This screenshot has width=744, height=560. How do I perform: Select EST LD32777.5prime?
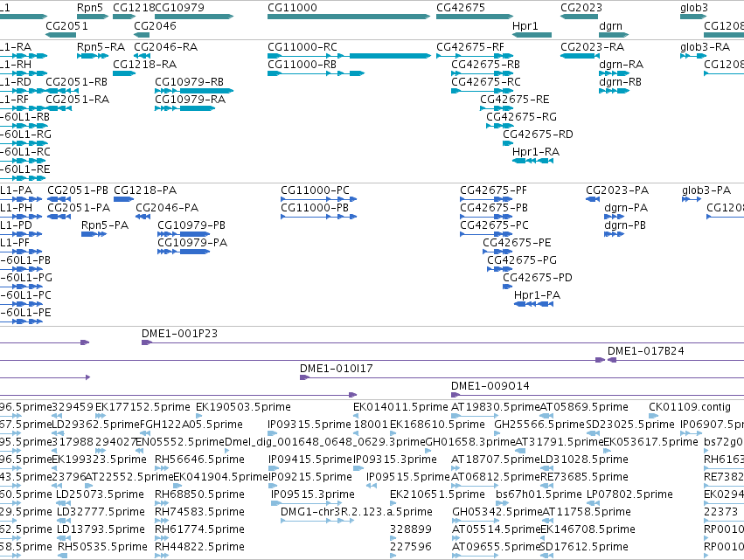[101, 512]
